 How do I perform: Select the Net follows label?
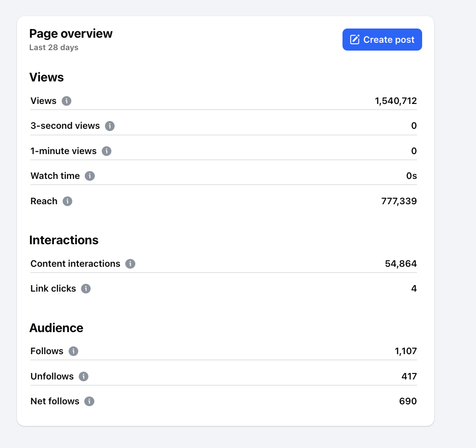pos(55,401)
